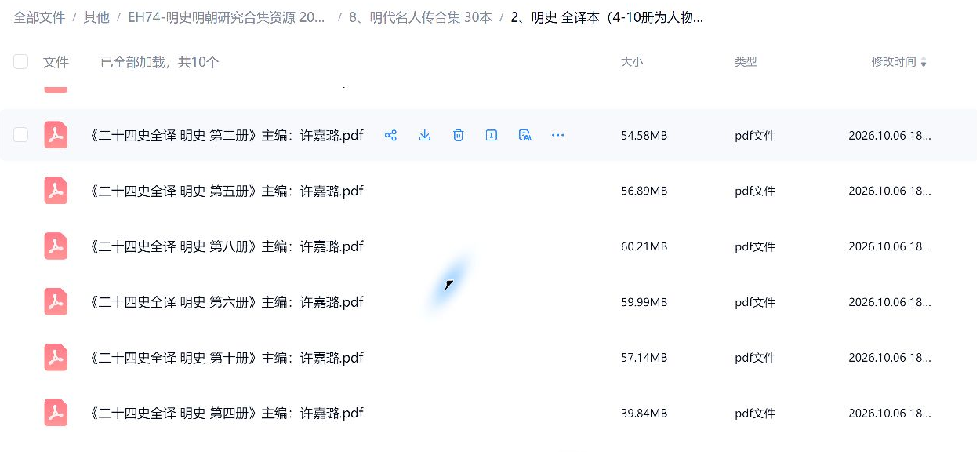Click the 57.14MB size value
This screenshot has height=452, width=980.
[x=644, y=359]
